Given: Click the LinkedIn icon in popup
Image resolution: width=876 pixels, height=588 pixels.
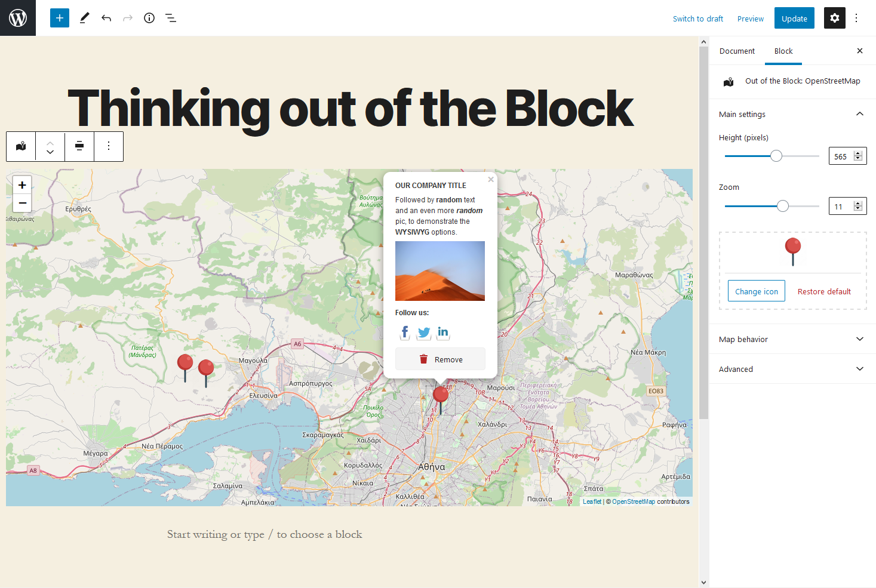Looking at the screenshot, I should point(443,333).
